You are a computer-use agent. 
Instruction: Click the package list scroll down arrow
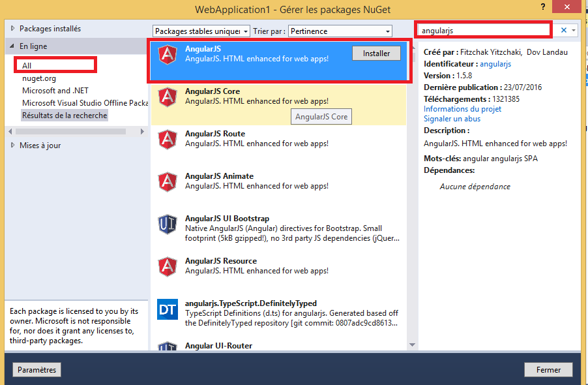[x=412, y=345]
